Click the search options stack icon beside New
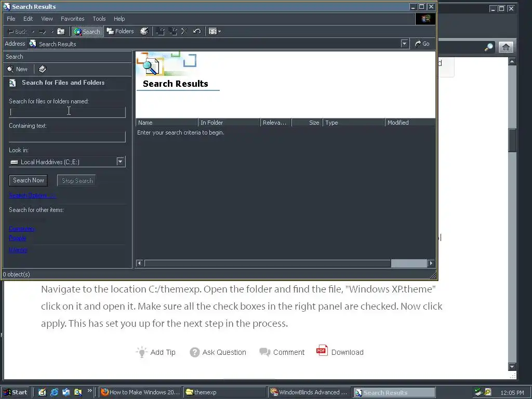Screen dimensions: 532x399 click(x=43, y=69)
